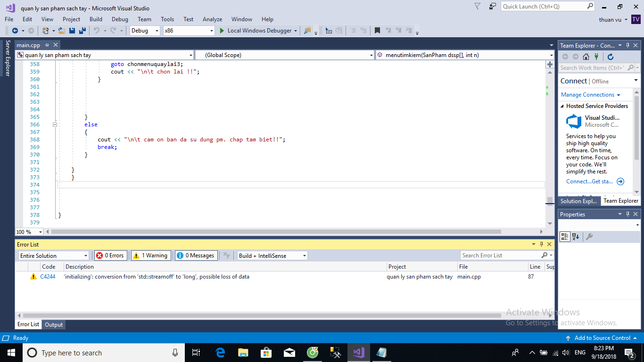The height and width of the screenshot is (362, 644).
Task: Open the x86 platform dropdown
Action: pyautogui.click(x=189, y=31)
